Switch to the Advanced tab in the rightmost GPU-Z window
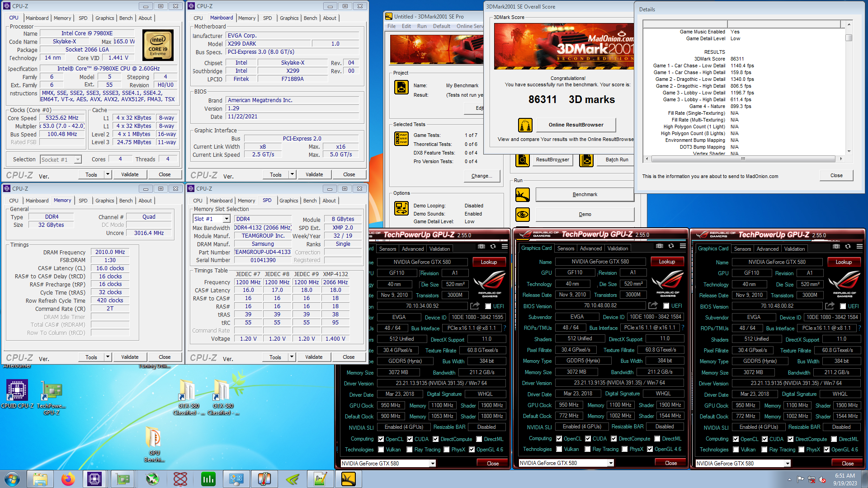Screen dimensions: 868x488 (768, 249)
